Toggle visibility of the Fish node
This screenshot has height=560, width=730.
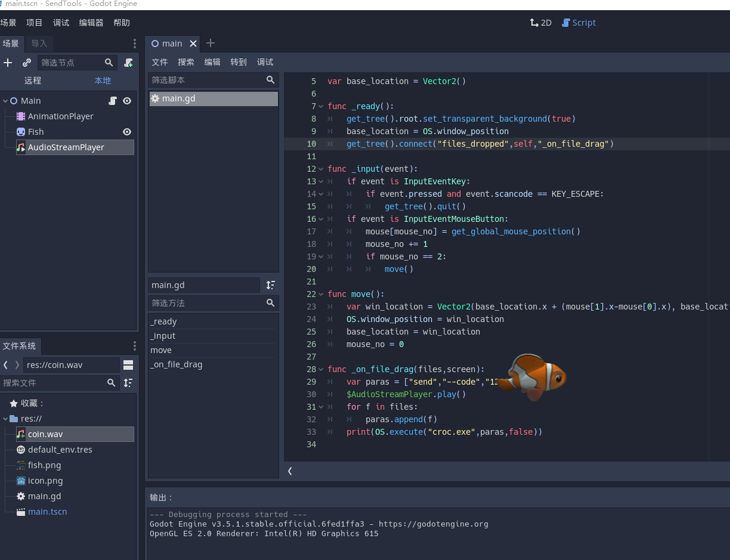pyautogui.click(x=126, y=132)
